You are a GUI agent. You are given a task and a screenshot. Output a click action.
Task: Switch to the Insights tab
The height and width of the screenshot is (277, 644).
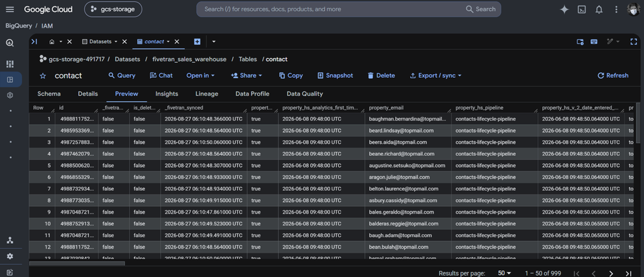(x=167, y=94)
